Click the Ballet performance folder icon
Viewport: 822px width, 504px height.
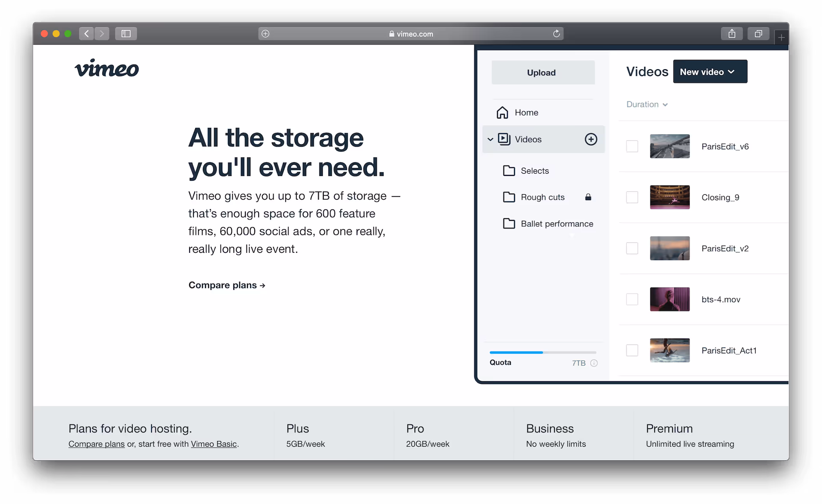click(509, 224)
